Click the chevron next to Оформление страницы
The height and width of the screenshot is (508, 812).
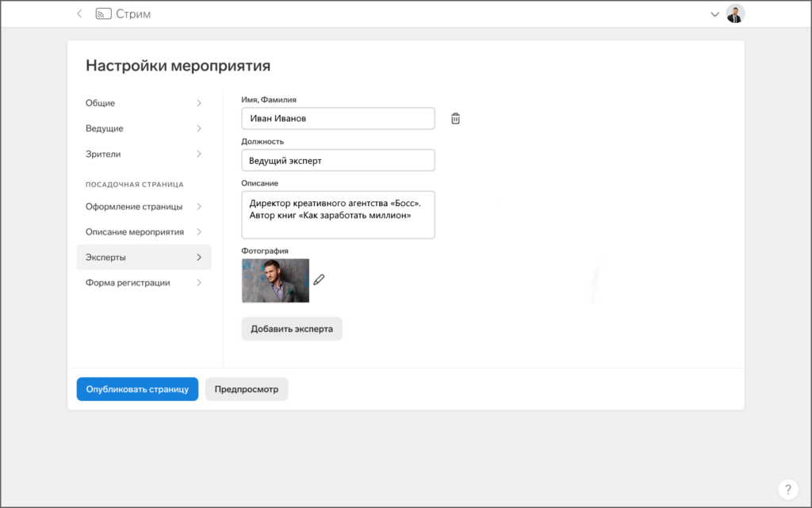coord(199,206)
